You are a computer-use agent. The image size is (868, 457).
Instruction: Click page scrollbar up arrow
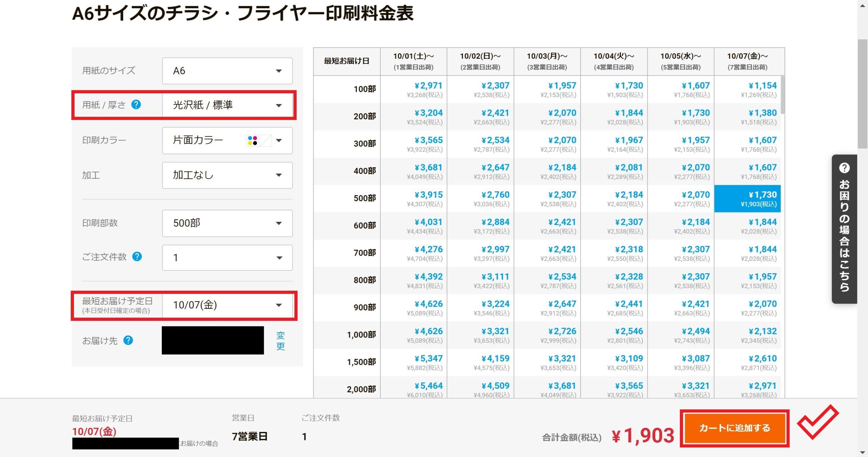[863, 5]
